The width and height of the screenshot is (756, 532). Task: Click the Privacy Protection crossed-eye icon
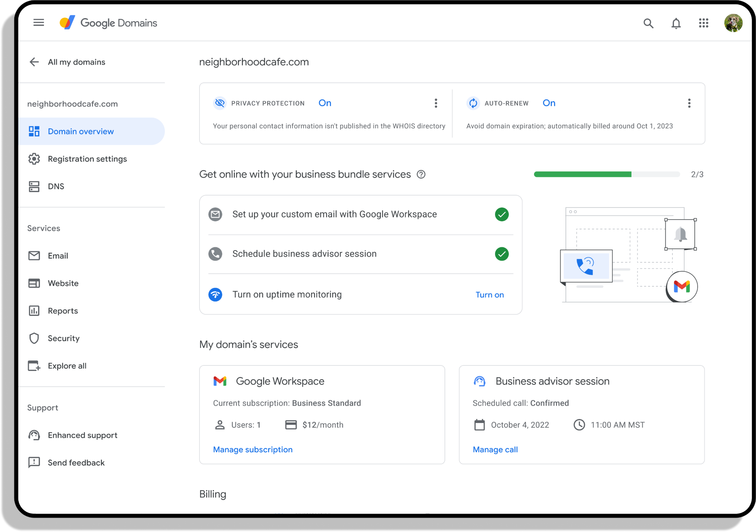(220, 103)
